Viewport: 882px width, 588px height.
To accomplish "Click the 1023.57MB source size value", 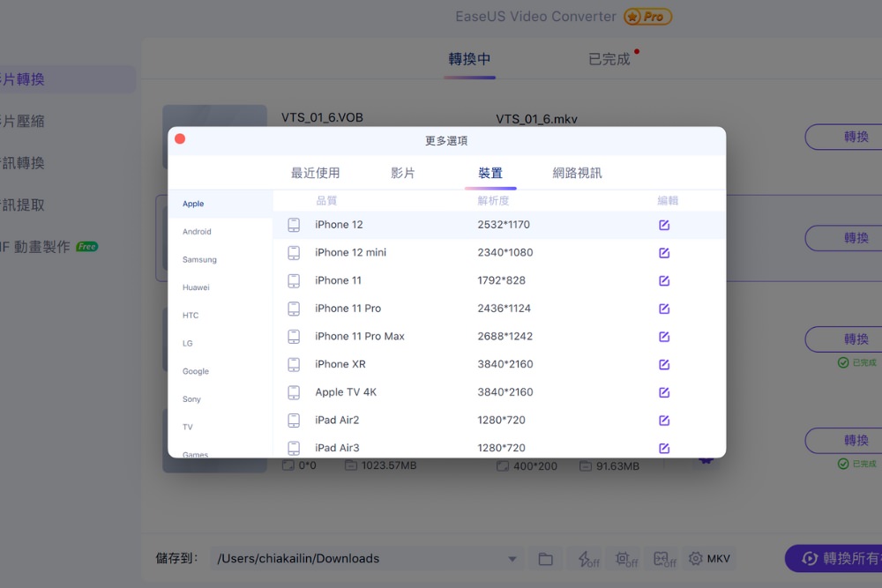I will tap(389, 465).
